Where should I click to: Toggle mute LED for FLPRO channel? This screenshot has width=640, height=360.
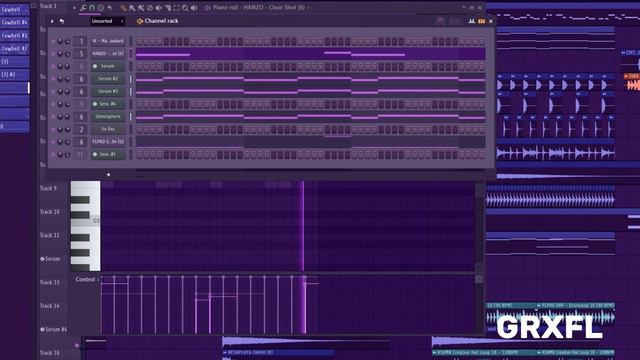[x=53, y=142]
